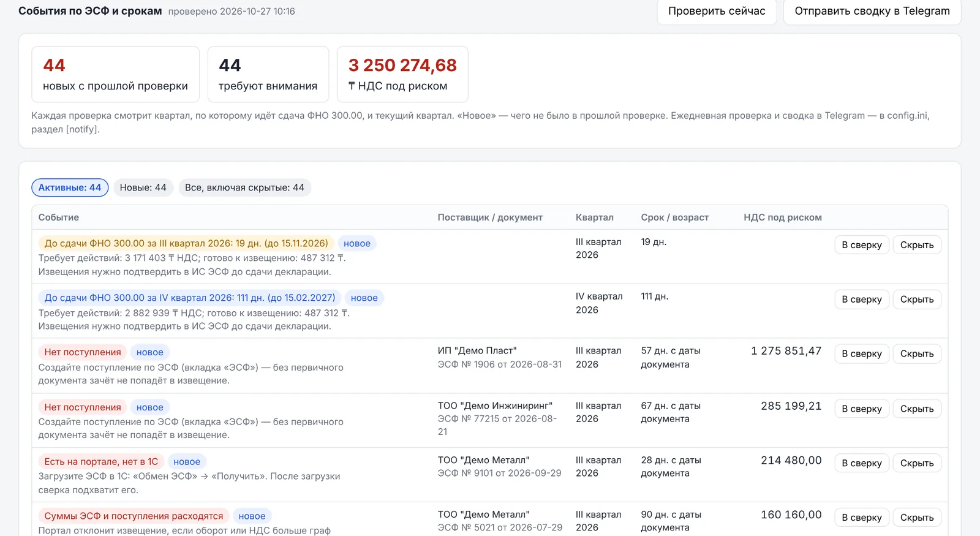This screenshot has height=536, width=980.
Task: Click "Нет поступления" badge for ИП "Демо Пласт"
Action: click(x=83, y=352)
